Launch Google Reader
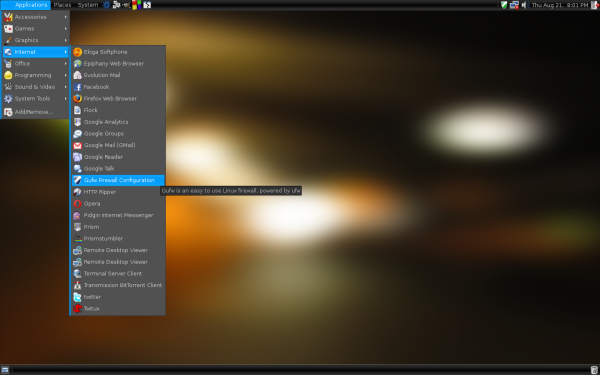The width and height of the screenshot is (600, 375). pos(118,157)
